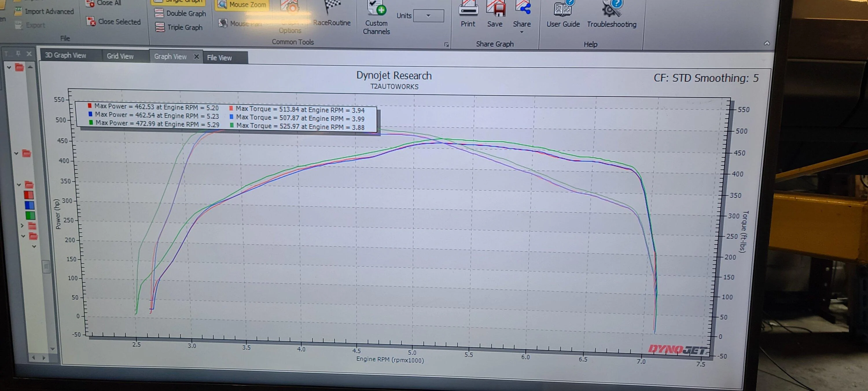Click the green run color swatch in tree

click(x=30, y=215)
